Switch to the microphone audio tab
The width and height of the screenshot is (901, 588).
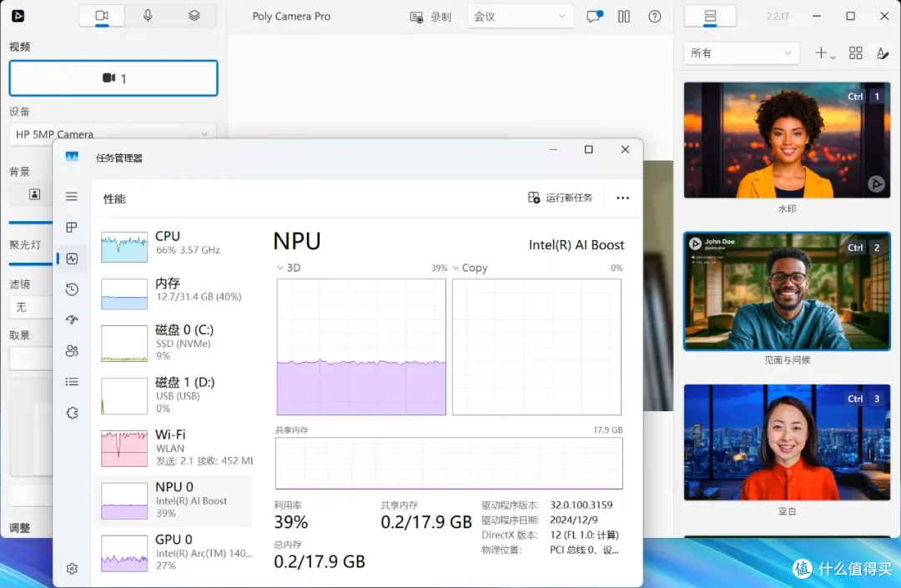[148, 16]
